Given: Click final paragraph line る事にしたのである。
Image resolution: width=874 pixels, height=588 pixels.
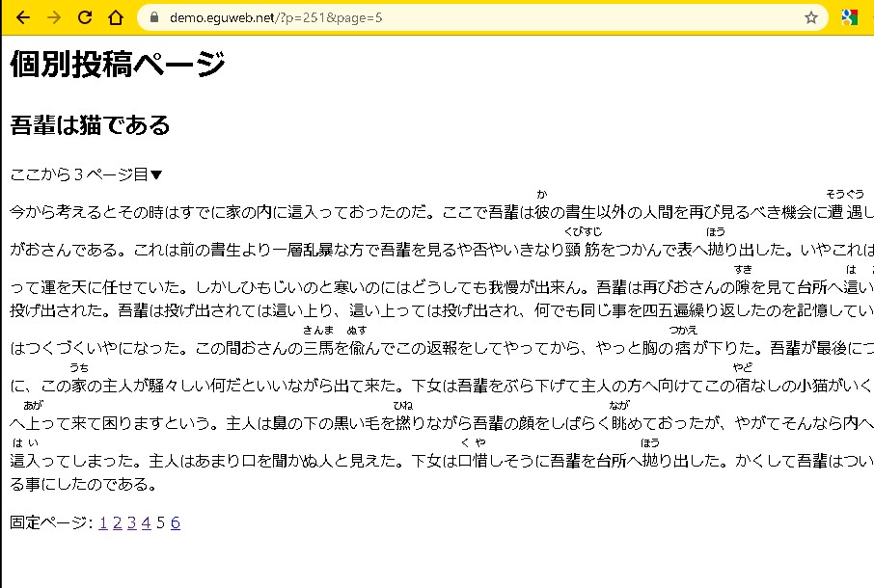Looking at the screenshot, I should tap(83, 484).
